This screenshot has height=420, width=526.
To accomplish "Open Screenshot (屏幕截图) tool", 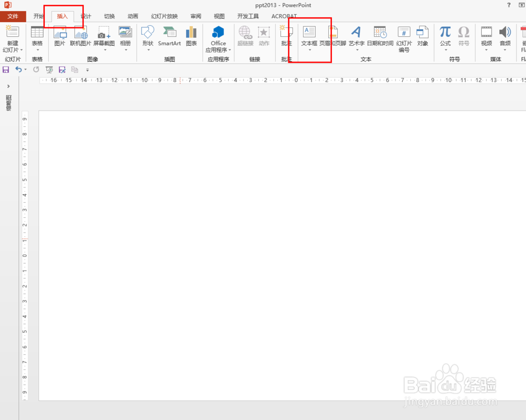I will (x=104, y=33).
